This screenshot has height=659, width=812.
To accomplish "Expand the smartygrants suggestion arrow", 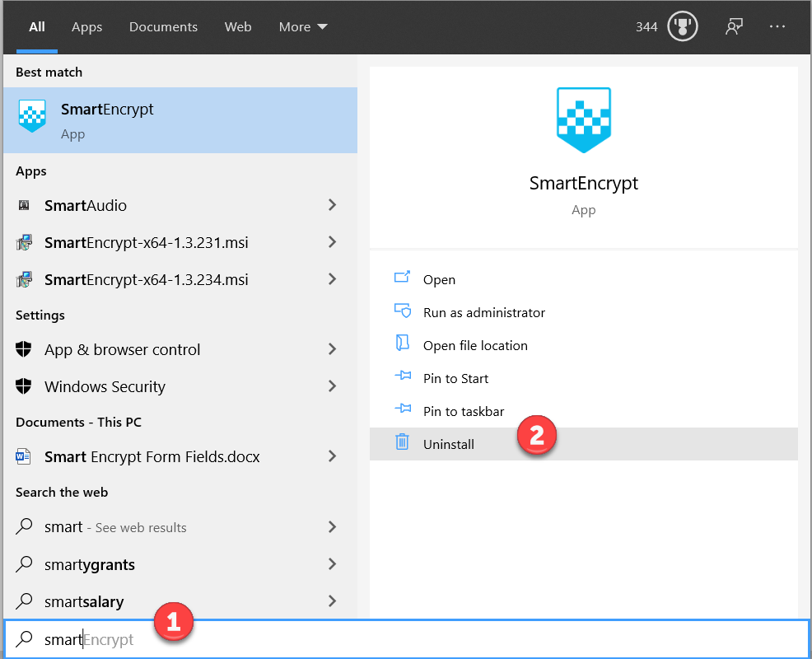I will (333, 564).
